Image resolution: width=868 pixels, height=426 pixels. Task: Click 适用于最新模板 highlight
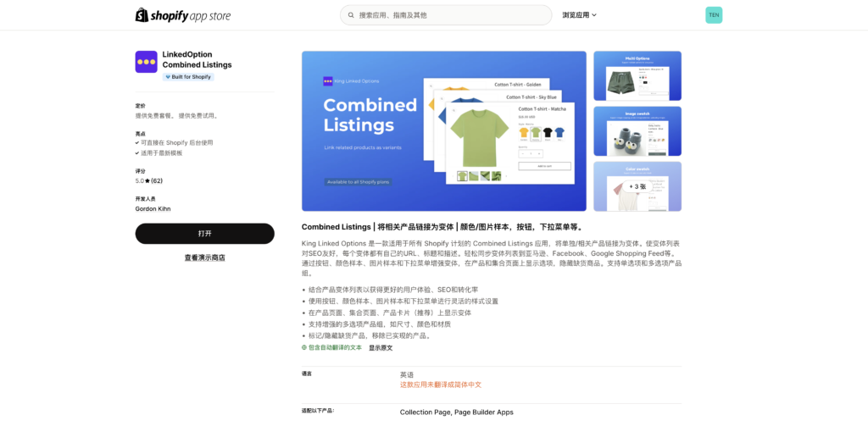tap(162, 152)
